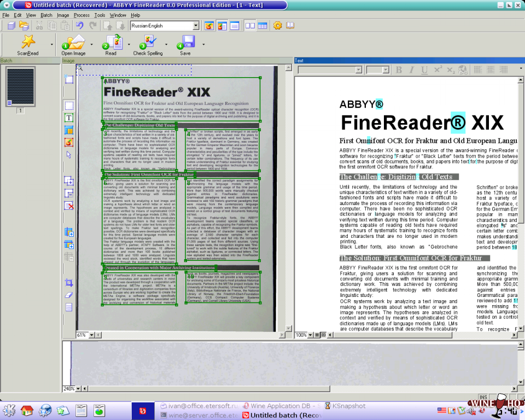
Task: Open the dropdown arrow beside the Save button
Action: (203, 45)
